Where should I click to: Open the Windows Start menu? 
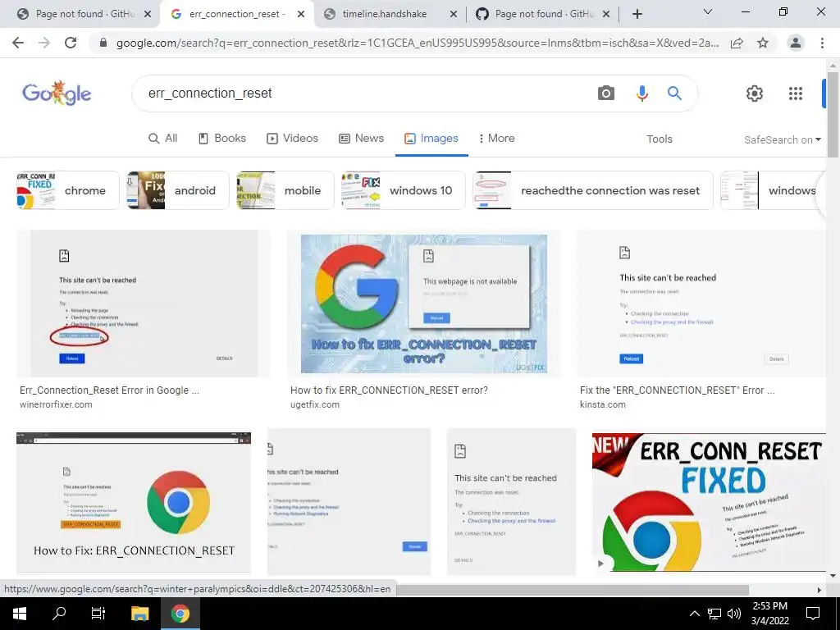[x=20, y=614]
